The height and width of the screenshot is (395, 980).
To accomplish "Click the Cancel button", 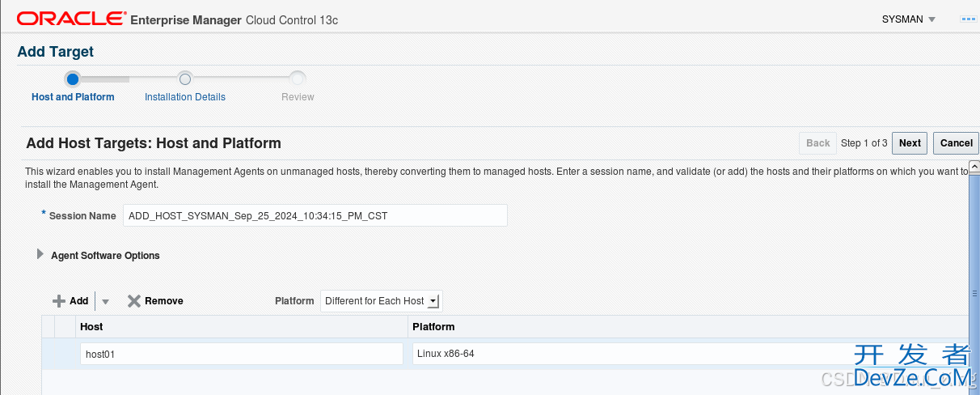I will click(x=957, y=143).
